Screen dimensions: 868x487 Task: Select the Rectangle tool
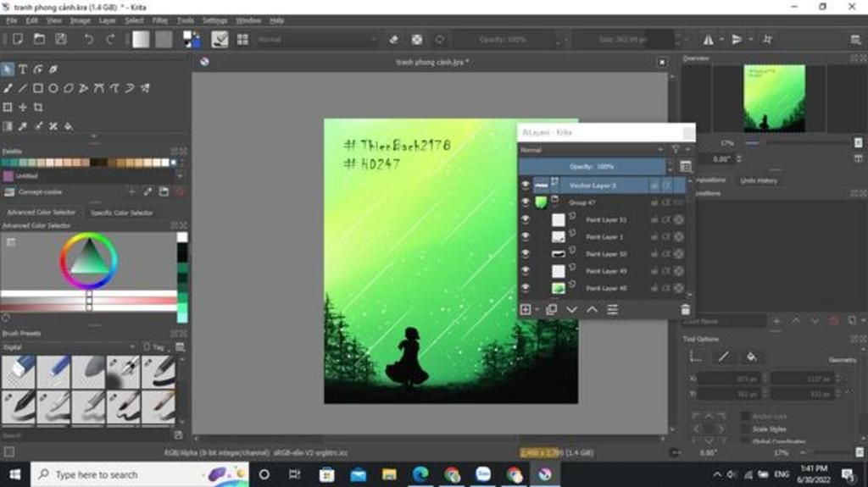tap(37, 88)
